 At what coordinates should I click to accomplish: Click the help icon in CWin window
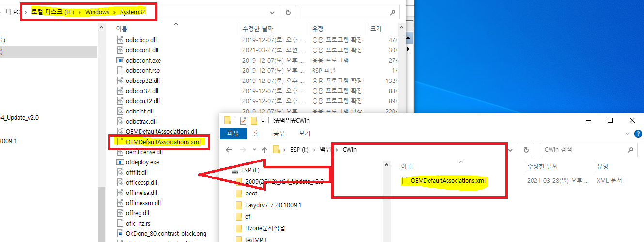coord(638,133)
